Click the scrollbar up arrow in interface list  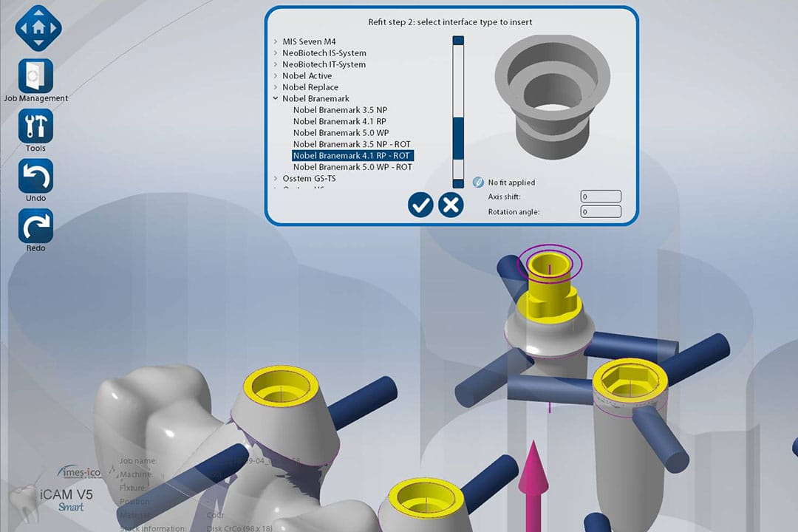coord(458,40)
